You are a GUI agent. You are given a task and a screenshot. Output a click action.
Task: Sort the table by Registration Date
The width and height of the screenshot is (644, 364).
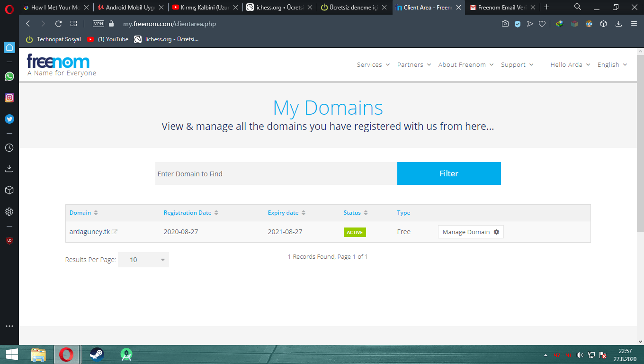(191, 213)
